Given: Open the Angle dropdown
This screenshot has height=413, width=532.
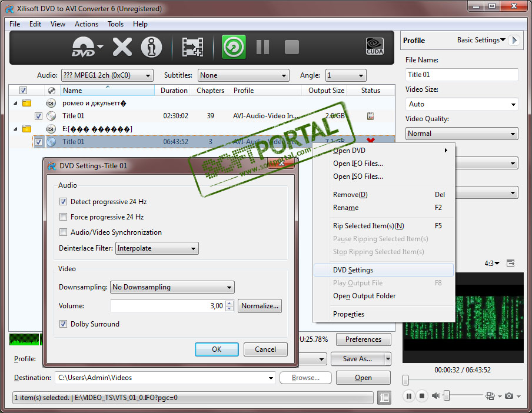Looking at the screenshot, I should point(345,75).
